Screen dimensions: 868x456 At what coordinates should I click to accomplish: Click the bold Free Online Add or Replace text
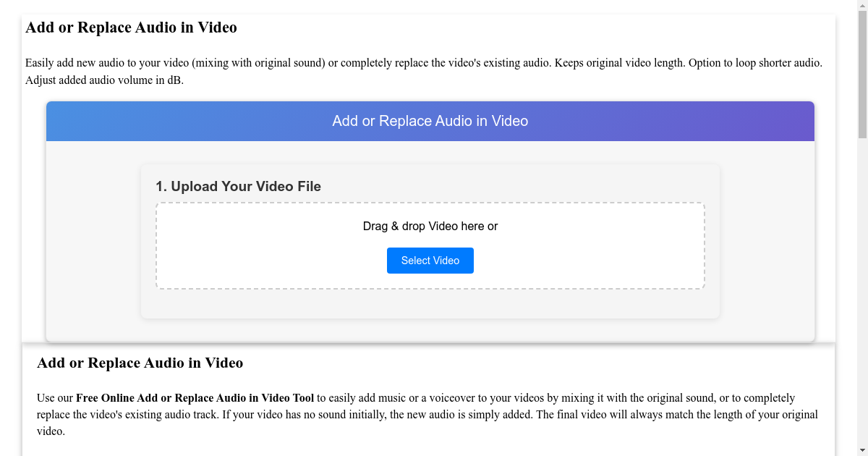point(195,397)
